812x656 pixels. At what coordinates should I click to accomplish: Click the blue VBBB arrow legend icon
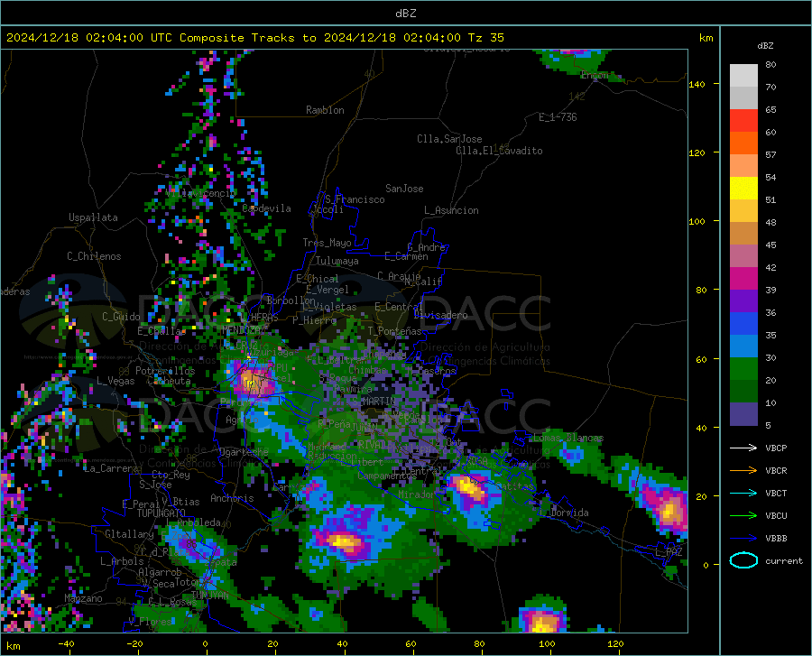tap(743, 539)
